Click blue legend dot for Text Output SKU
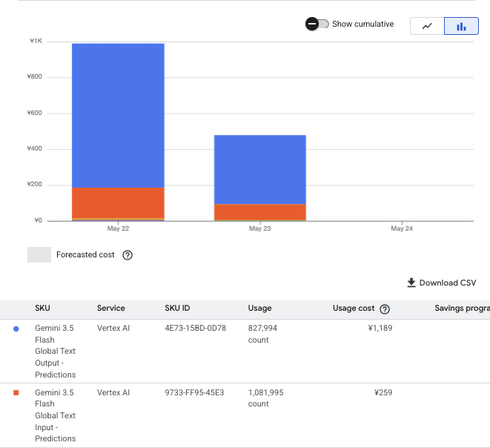 (16, 329)
